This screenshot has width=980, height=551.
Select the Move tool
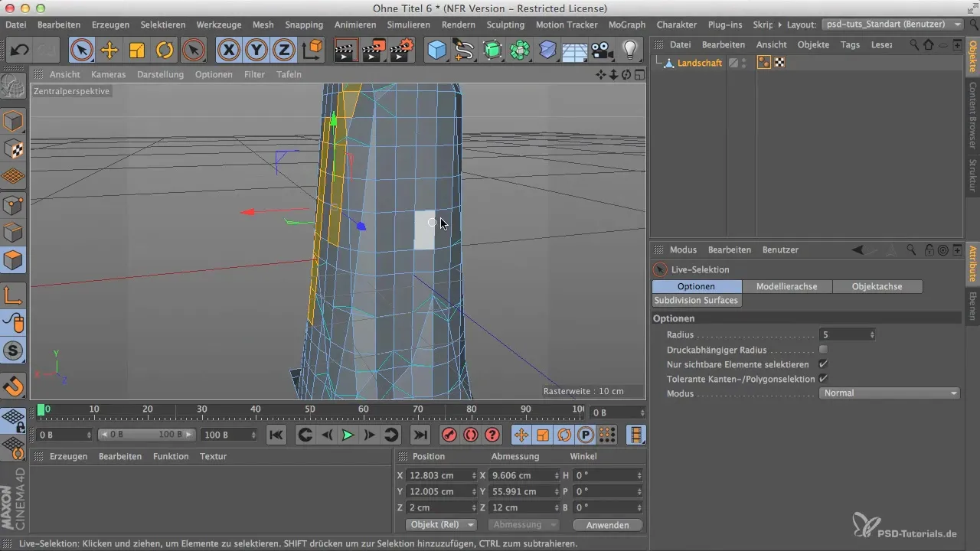click(109, 51)
